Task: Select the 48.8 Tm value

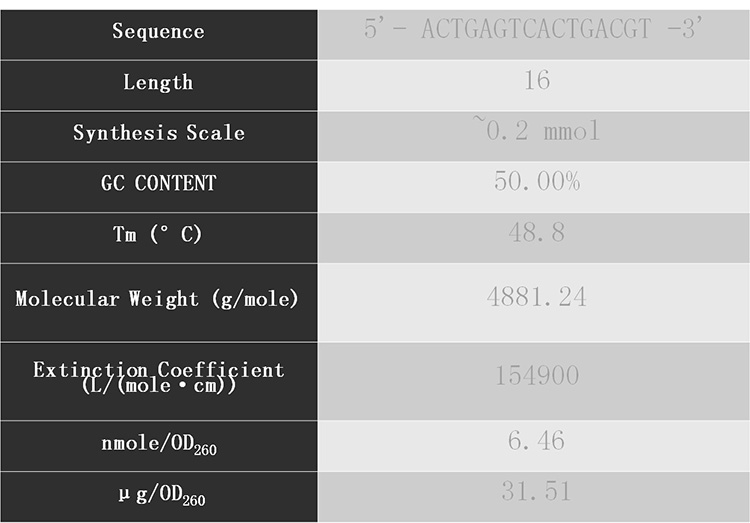Action: tap(537, 233)
